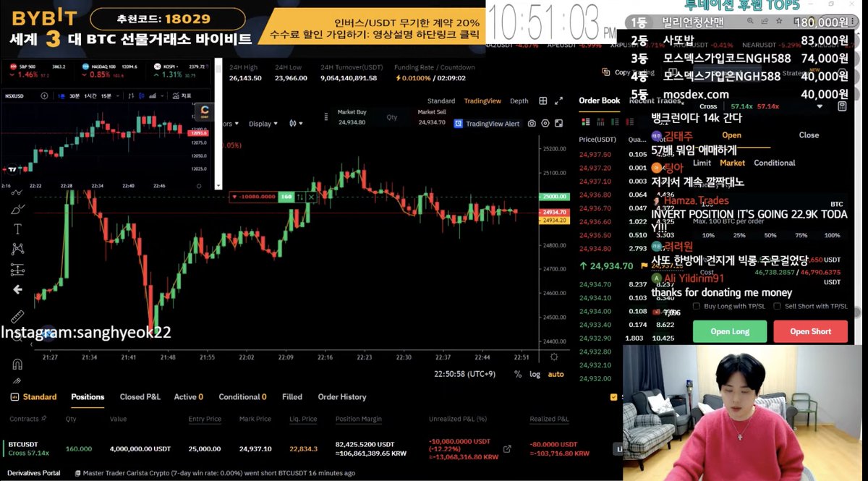
Task: Open the Closed P&L tab
Action: [x=140, y=397]
